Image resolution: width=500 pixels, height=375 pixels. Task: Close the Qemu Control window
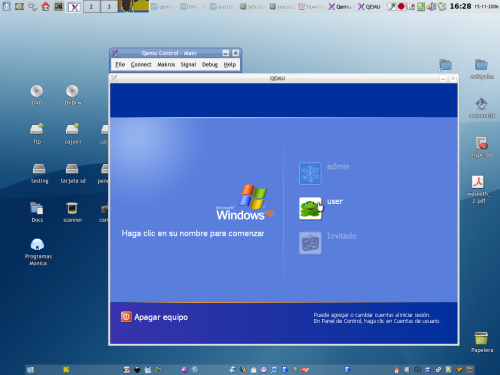[236, 53]
